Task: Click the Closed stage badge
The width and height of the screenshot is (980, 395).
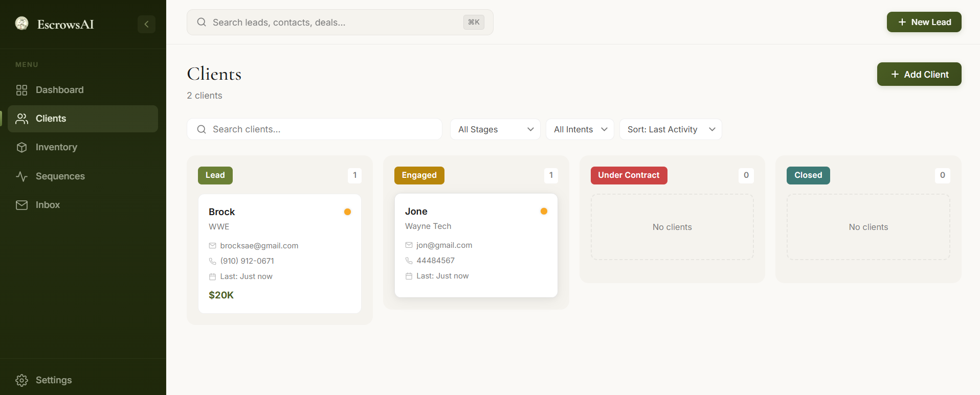Action: [808, 175]
